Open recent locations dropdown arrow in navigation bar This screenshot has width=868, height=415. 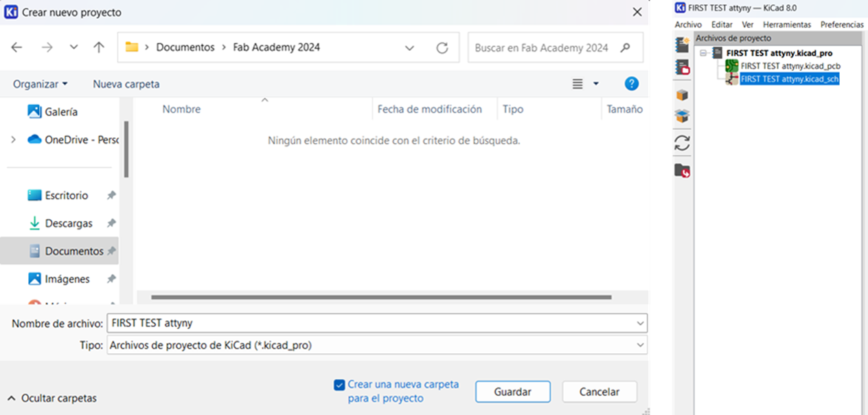pos(74,47)
